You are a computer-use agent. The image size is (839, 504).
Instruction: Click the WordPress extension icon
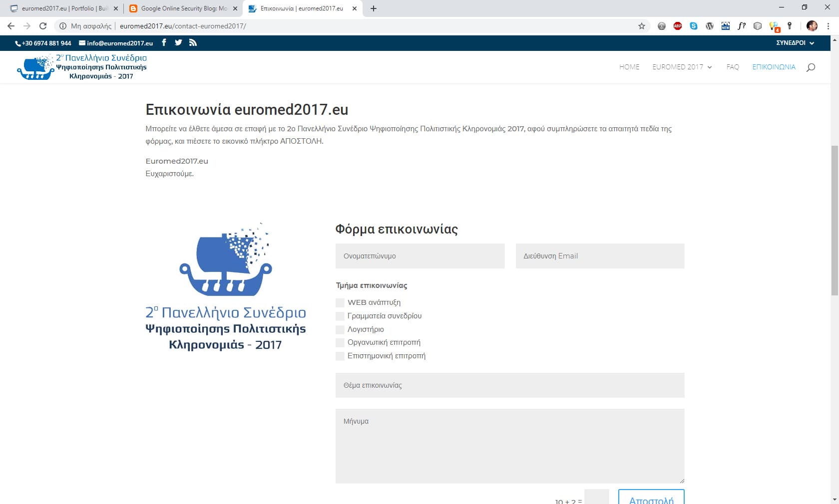(x=710, y=26)
